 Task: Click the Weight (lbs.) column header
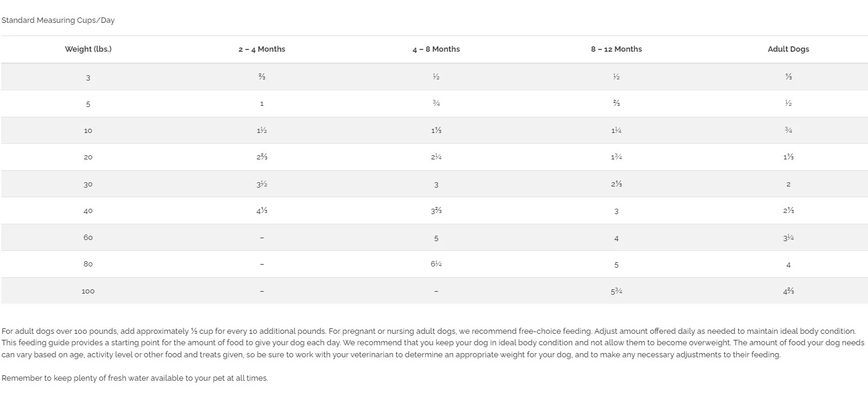[x=88, y=49]
